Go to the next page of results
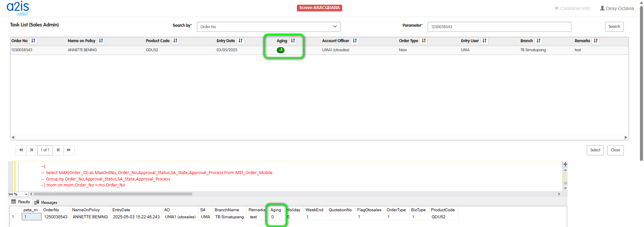Screen dimensions: 644x227 click(x=58, y=150)
